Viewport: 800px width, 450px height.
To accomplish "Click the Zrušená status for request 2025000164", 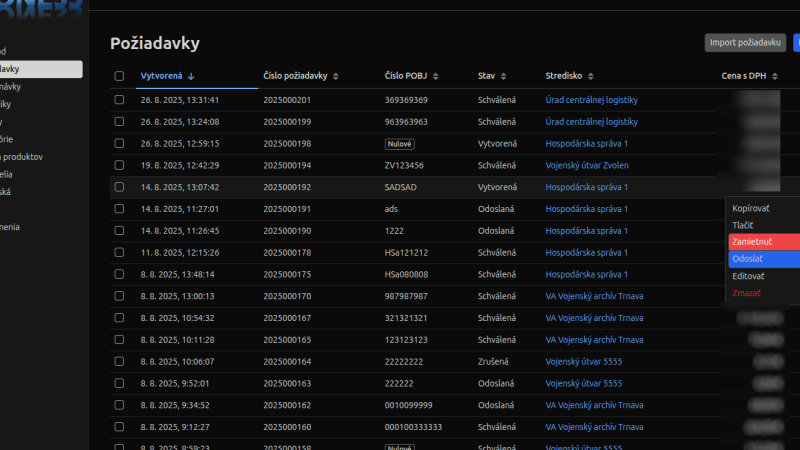I will coord(493,362).
